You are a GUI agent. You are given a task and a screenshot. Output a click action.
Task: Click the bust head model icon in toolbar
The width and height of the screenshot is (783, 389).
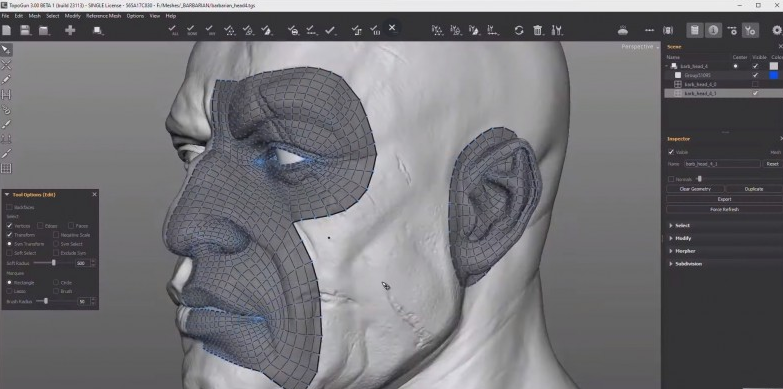coord(623,30)
